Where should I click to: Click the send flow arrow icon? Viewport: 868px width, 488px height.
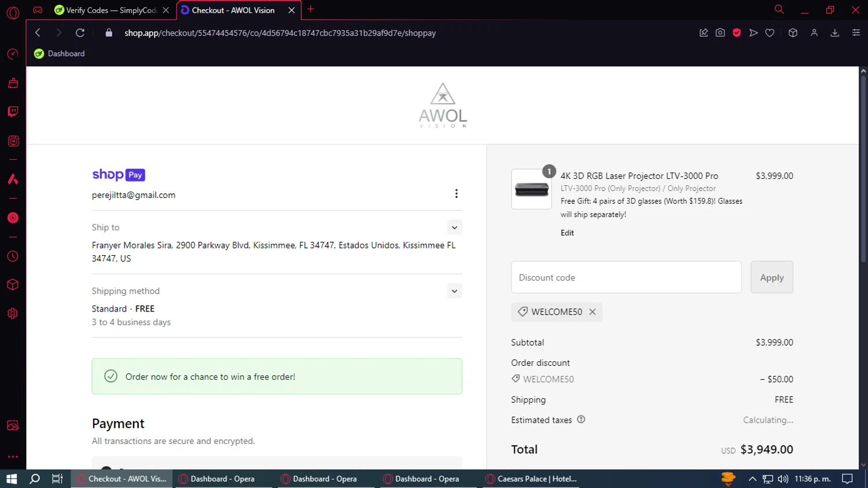[753, 33]
